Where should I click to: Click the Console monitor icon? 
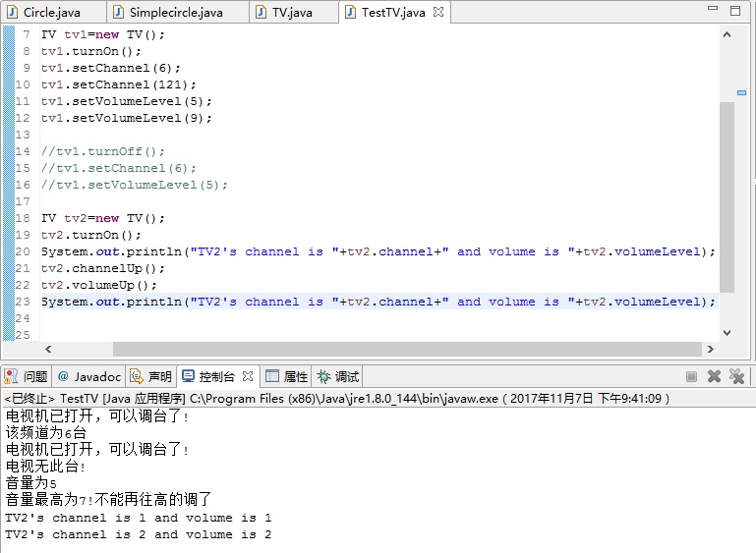[188, 376]
